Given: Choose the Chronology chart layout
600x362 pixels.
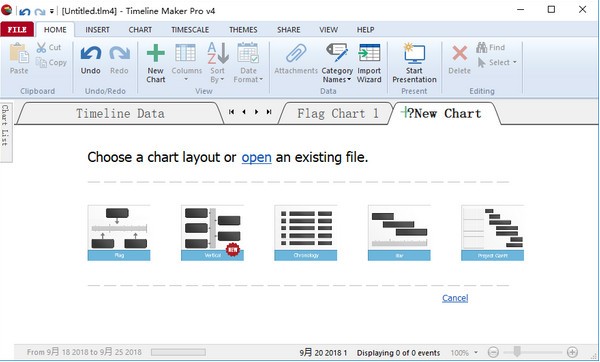Looking at the screenshot, I should click(x=306, y=233).
